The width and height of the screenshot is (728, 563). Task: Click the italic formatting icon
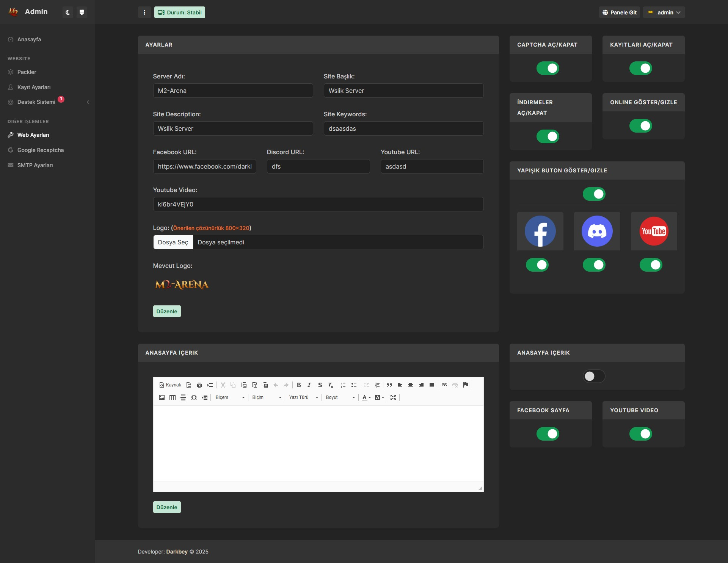coord(309,385)
